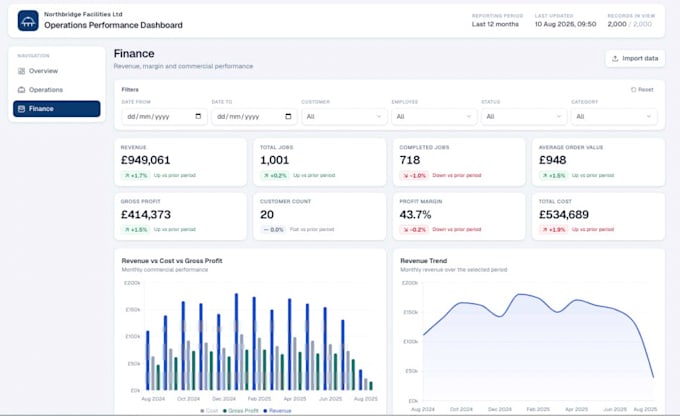Select the Finance navigation item

point(56,108)
